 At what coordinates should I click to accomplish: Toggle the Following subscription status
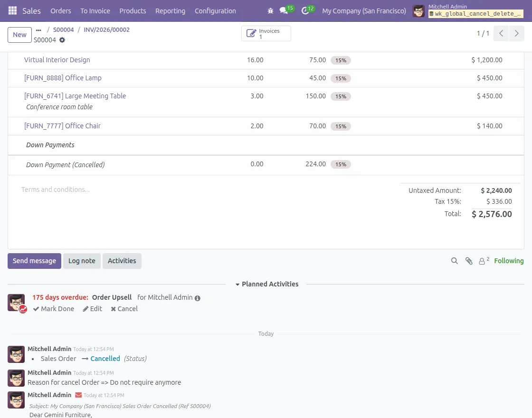pos(509,261)
